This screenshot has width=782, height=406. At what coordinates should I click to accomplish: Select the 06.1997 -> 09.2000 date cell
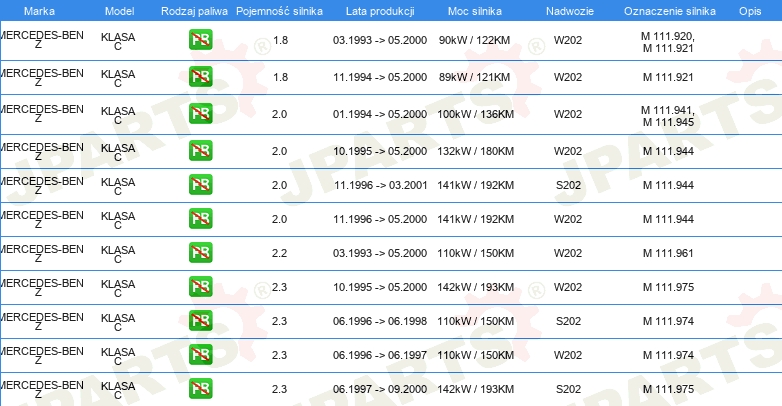[380, 389]
